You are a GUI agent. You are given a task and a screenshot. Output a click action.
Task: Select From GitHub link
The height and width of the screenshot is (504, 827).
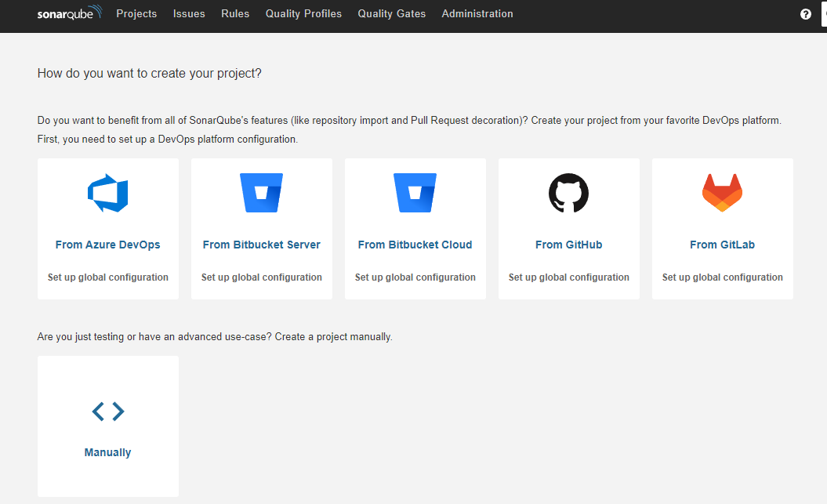[568, 245]
